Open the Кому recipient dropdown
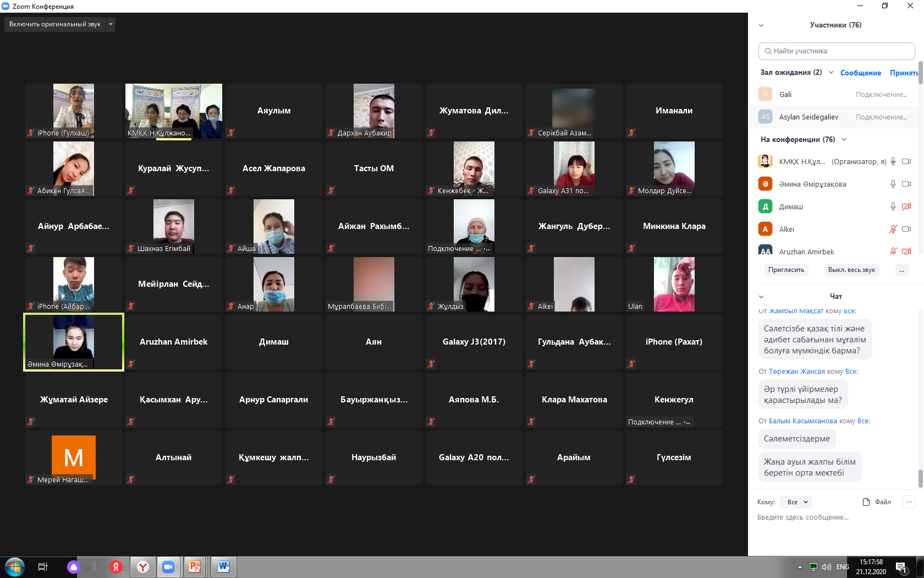This screenshot has width=924, height=578. pyautogui.click(x=796, y=502)
